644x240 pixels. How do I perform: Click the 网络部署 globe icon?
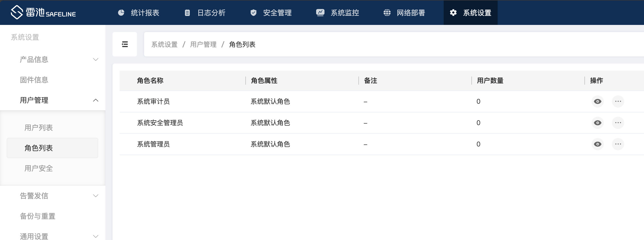pos(387,13)
